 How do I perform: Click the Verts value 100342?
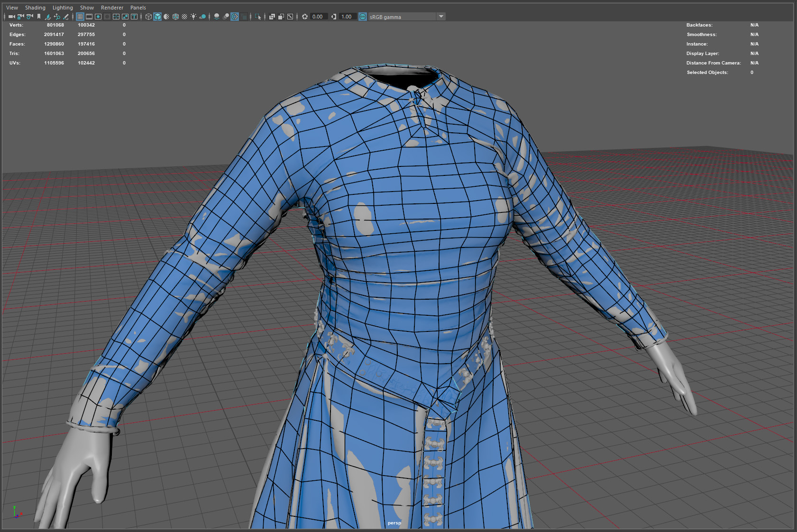pos(86,25)
